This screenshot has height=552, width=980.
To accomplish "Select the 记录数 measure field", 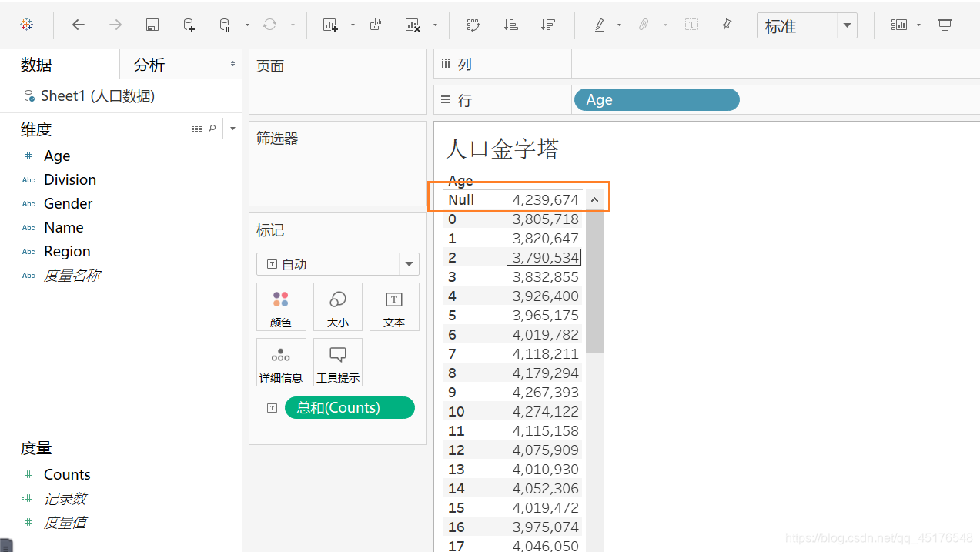I will [x=65, y=499].
